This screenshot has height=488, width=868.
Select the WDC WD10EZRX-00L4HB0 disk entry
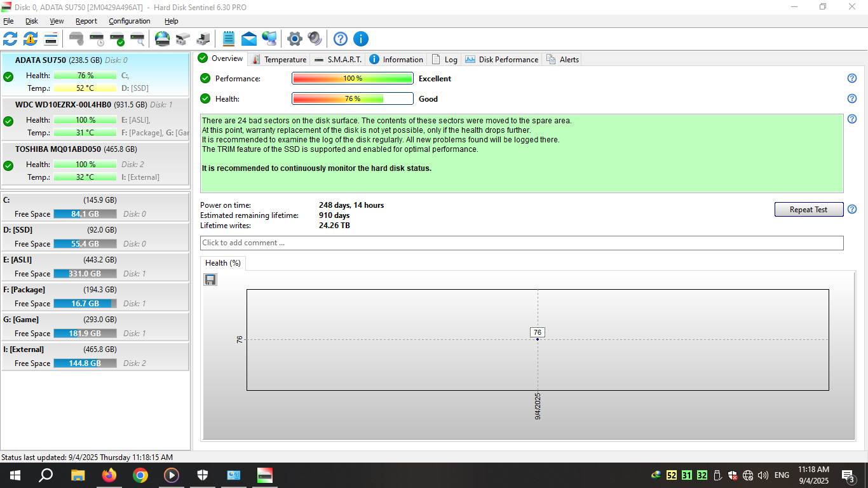[x=95, y=118]
